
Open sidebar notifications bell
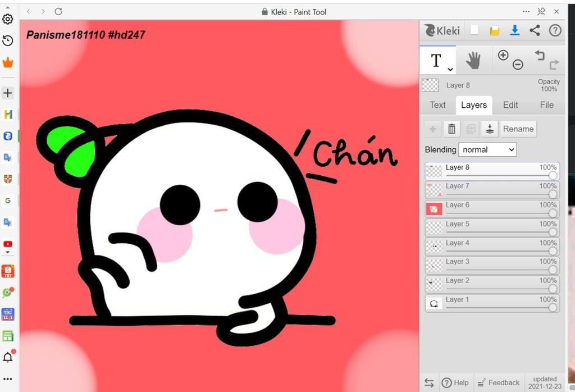(8, 357)
